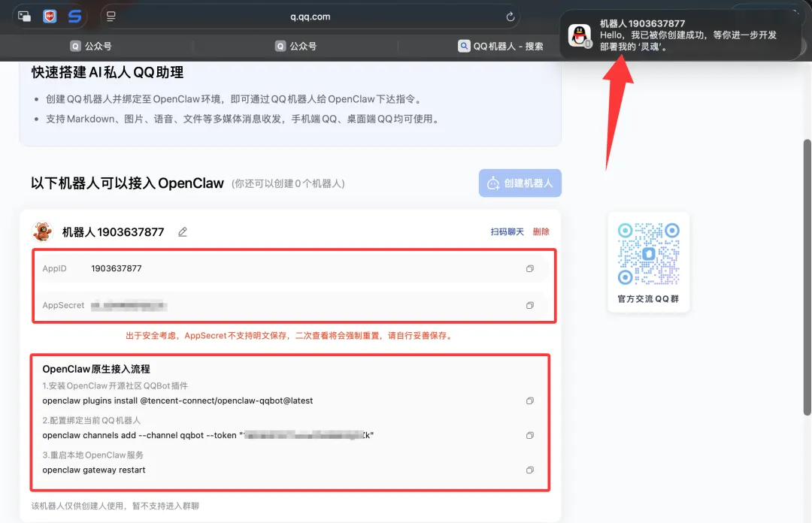Click the q.qq.com address bar
812x523 pixels.
[311, 17]
